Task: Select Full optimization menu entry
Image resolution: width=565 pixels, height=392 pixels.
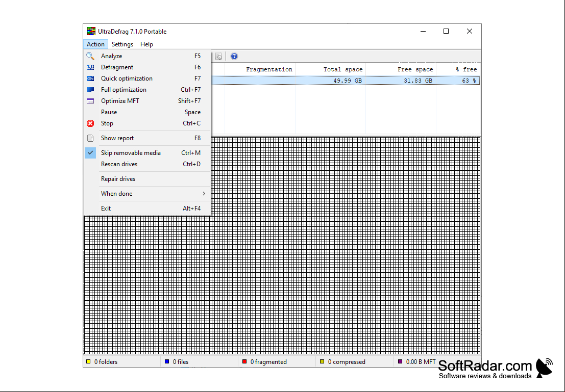Action: [x=147, y=90]
